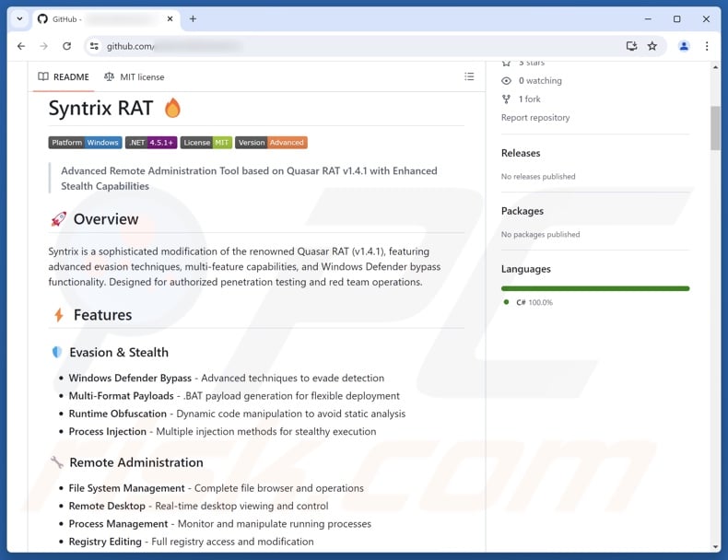Open the Releases section heading
This screenshot has height=560, width=728.
(x=521, y=153)
